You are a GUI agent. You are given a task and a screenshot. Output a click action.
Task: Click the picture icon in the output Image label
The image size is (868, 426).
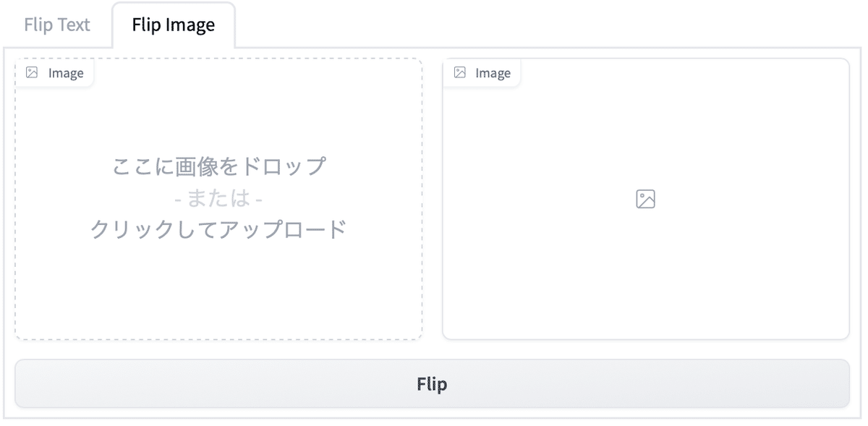click(x=459, y=72)
